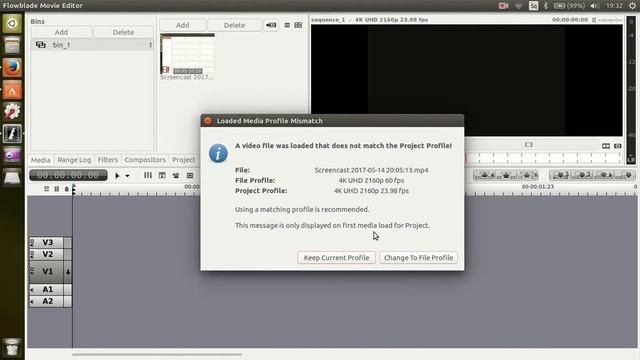The width and height of the screenshot is (640, 360).
Task: Toggle audio mute on the A2 track
Action: tap(33, 302)
